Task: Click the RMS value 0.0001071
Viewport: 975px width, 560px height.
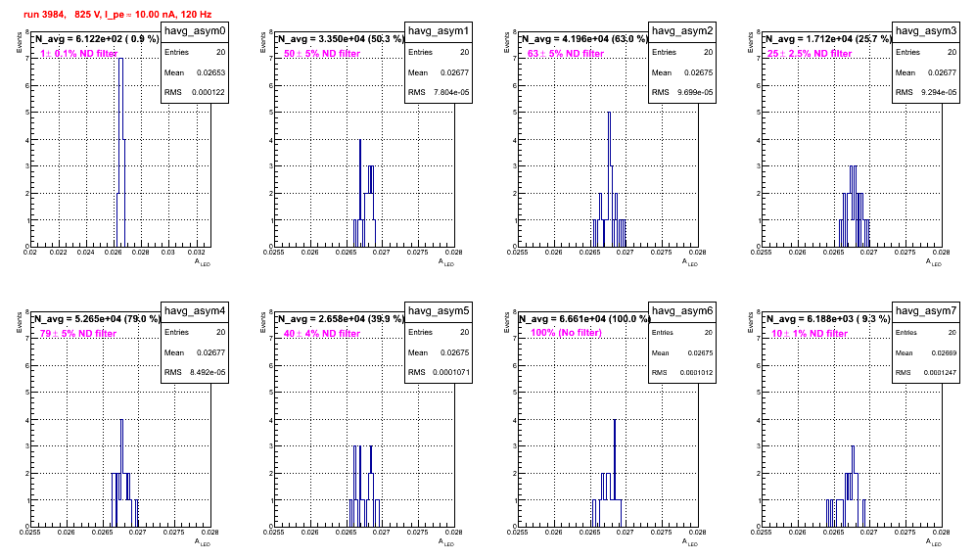Action: tap(452, 372)
